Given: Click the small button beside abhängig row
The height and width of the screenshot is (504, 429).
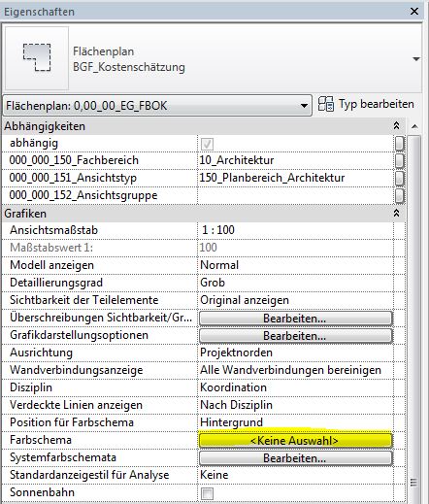Looking at the screenshot, I should click(400, 144).
